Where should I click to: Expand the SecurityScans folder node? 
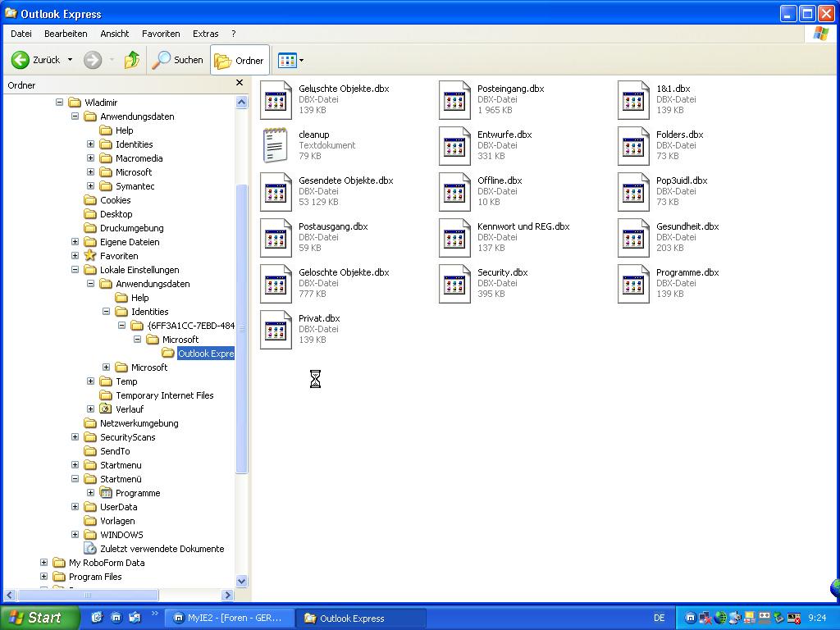pyautogui.click(x=75, y=436)
